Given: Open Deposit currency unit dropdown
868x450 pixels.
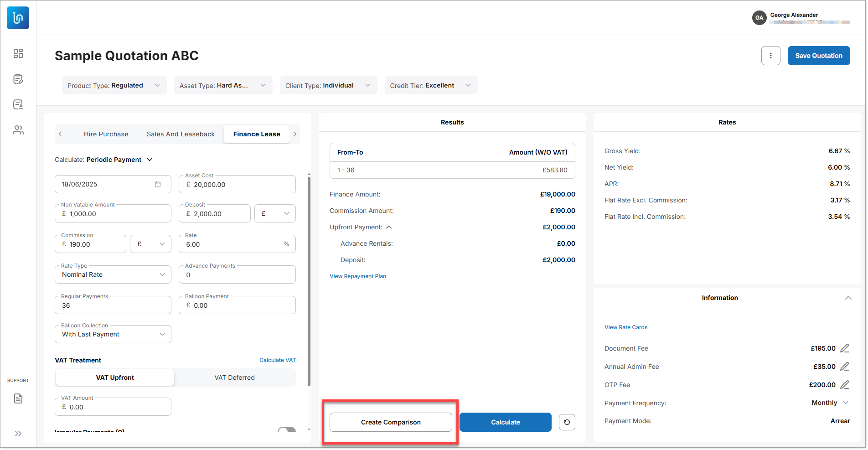Looking at the screenshot, I should click(x=275, y=213).
